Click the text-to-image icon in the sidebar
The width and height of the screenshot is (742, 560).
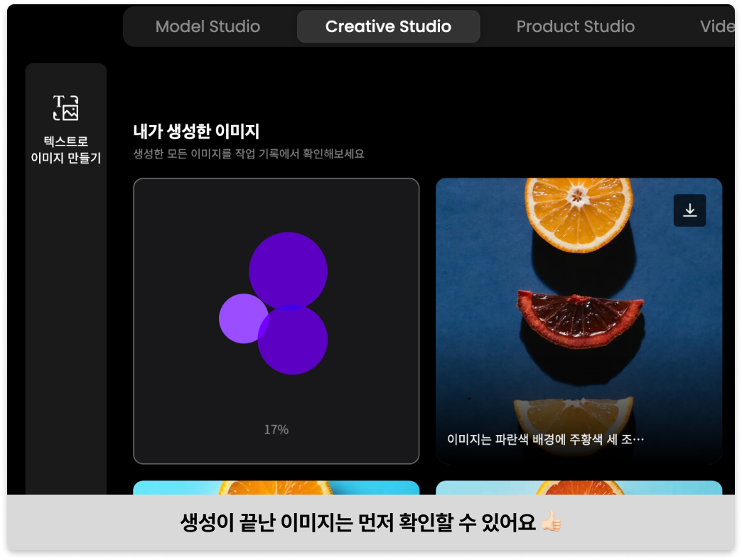(66, 108)
